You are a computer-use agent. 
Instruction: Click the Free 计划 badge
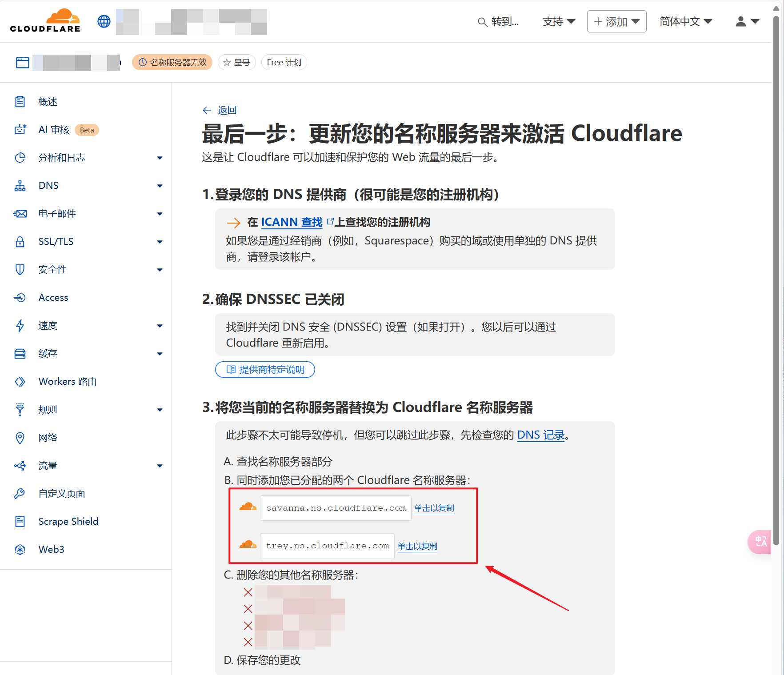284,63
